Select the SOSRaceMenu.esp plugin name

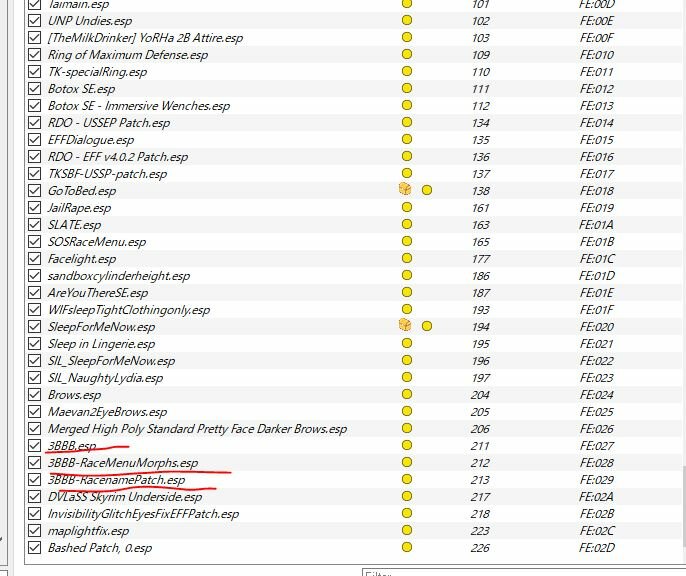pos(97,242)
